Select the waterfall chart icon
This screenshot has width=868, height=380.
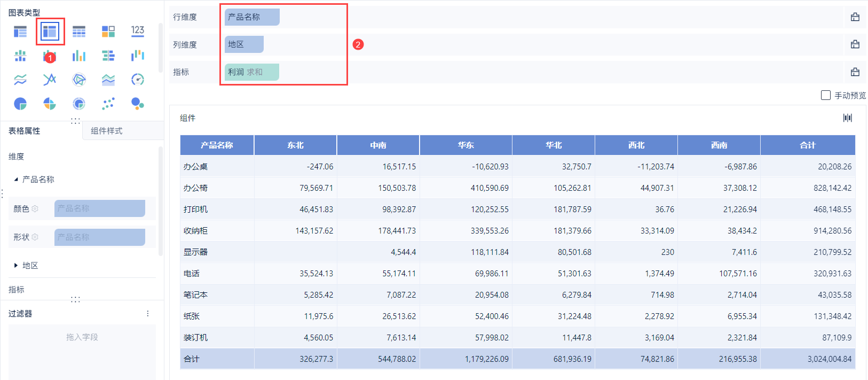click(138, 56)
